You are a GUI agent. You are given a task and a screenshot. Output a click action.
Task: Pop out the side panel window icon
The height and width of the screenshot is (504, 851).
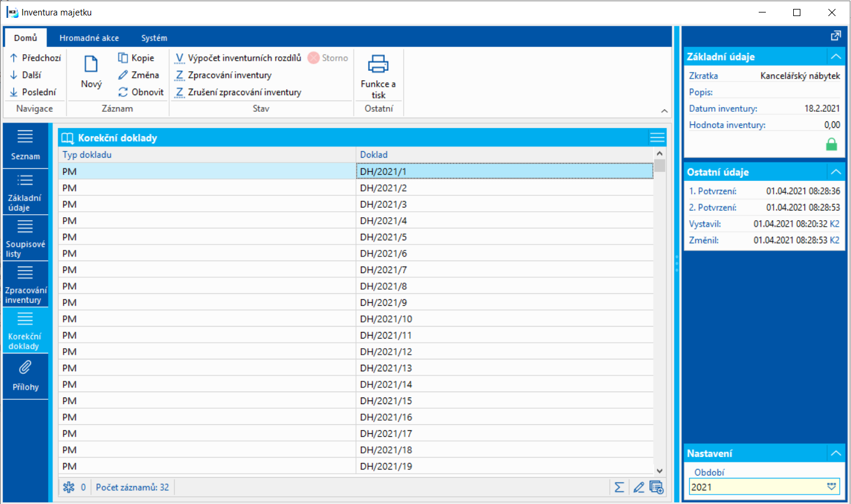pyautogui.click(x=836, y=36)
